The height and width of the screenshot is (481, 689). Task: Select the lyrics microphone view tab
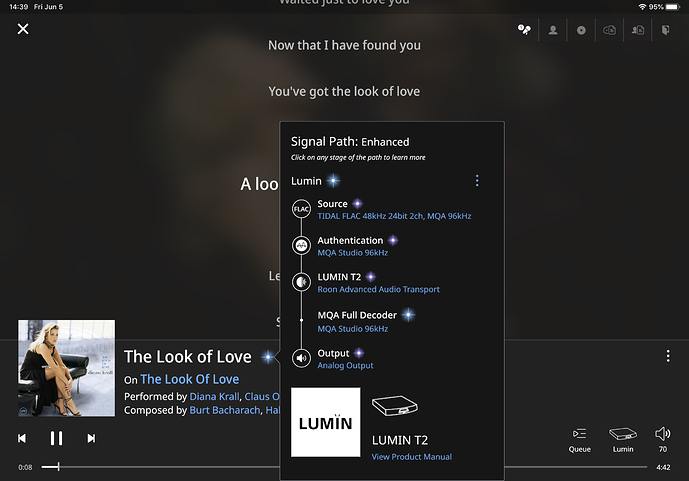[x=524, y=30]
